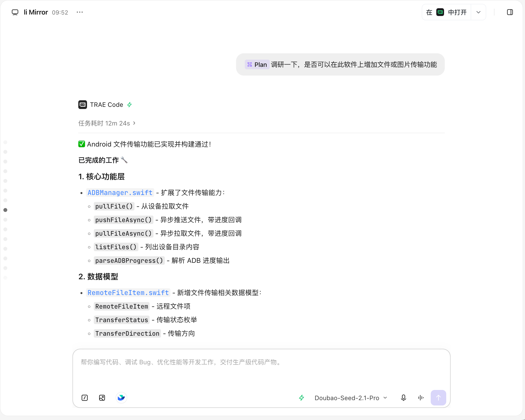Image resolution: width=525 pixels, height=420 pixels.
Task: Open the RemoteFileItem.swift file link
Action: [x=128, y=293]
